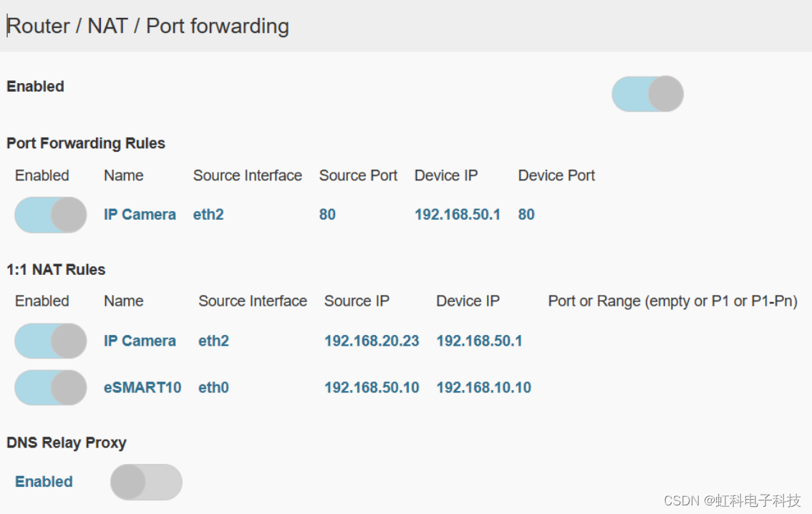Click Name column header in Port Forwarding Rules
This screenshot has width=812, height=514.
pos(124,175)
